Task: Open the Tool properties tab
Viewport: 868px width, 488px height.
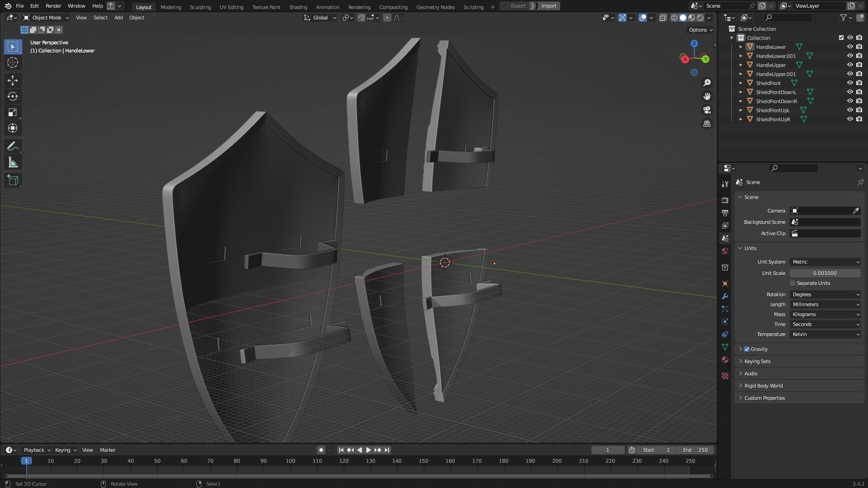Action: pos(725,184)
